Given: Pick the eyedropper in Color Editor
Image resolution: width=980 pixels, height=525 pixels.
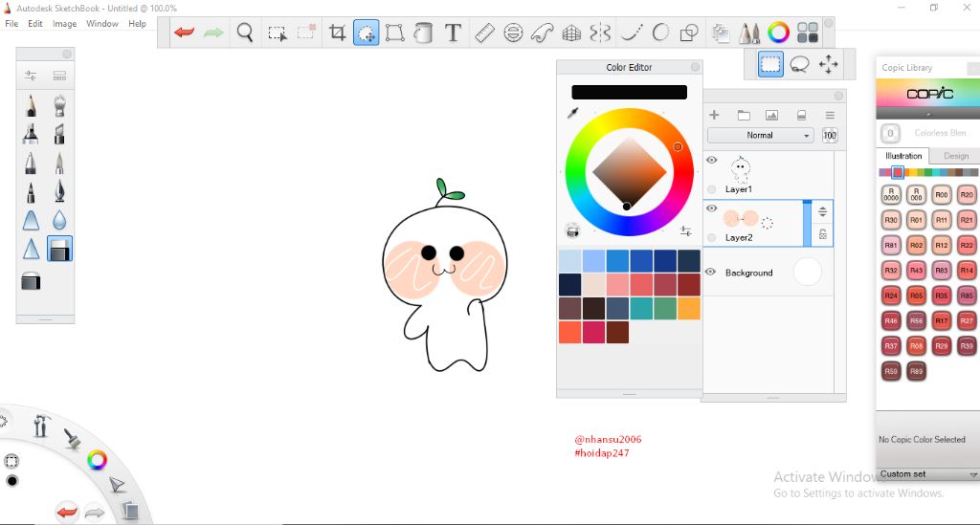Looking at the screenshot, I should (572, 113).
